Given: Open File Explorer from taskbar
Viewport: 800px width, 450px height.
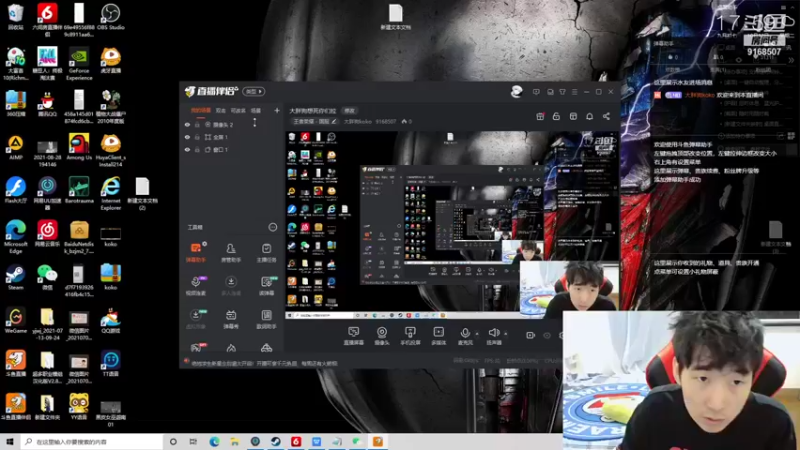Looking at the screenshot, I should [x=235, y=441].
